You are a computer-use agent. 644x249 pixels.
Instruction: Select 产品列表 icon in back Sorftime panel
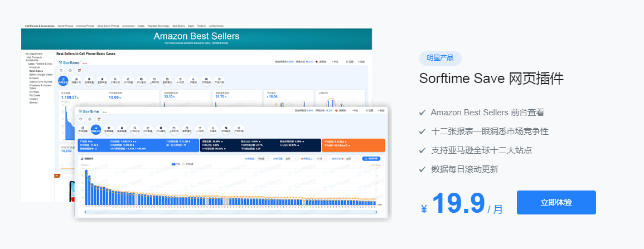click(x=219, y=81)
